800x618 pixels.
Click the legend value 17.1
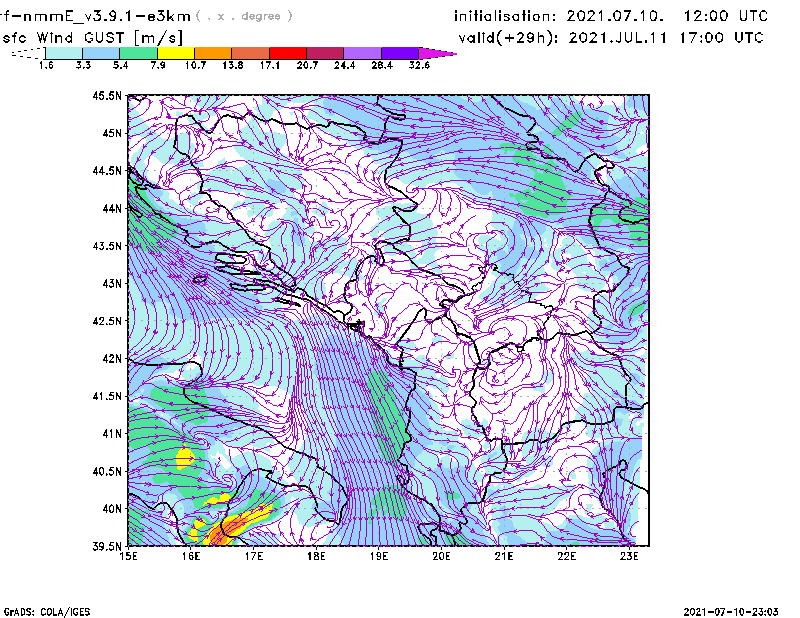[270, 65]
